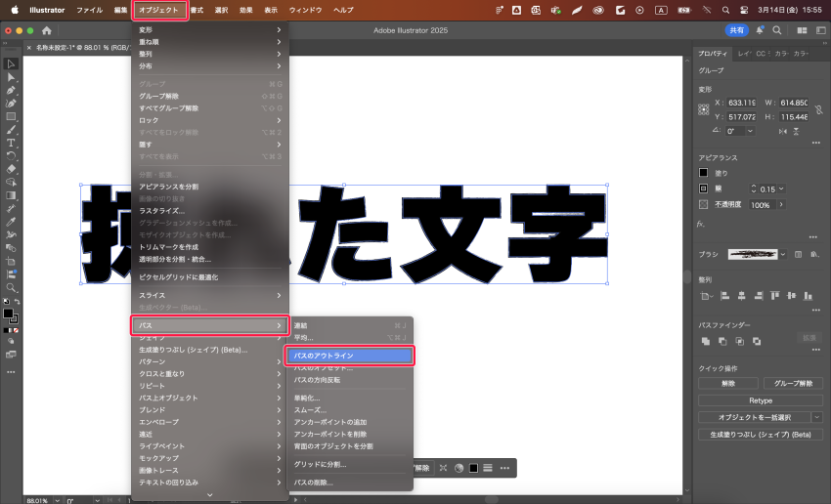Expand the 変形 submenu in Object menu

(x=209, y=29)
